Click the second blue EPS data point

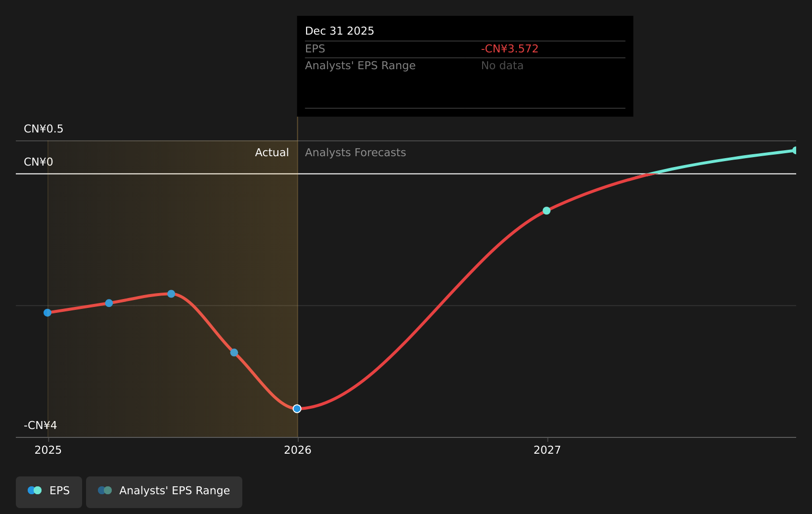(109, 303)
